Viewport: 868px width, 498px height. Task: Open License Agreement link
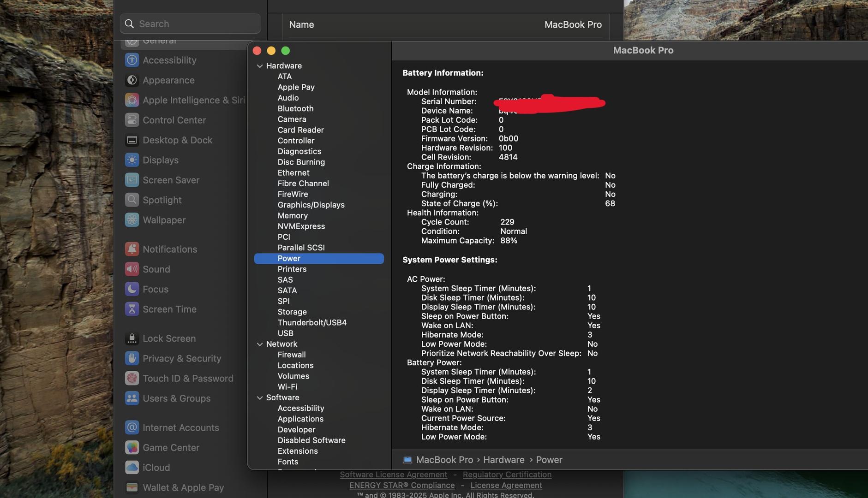(506, 485)
